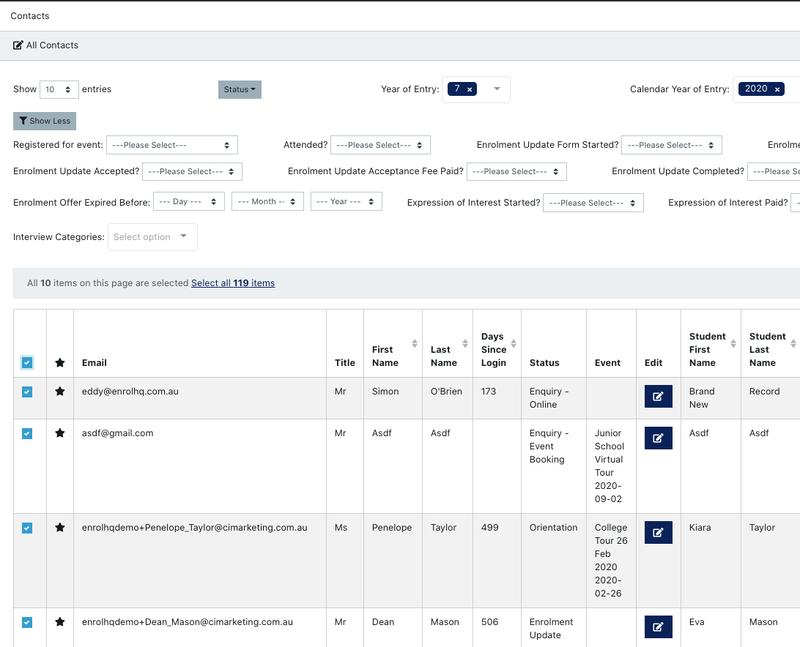Viewport: 800px width, 647px height.
Task: Expand the Interview Categories select option
Action: pos(153,237)
